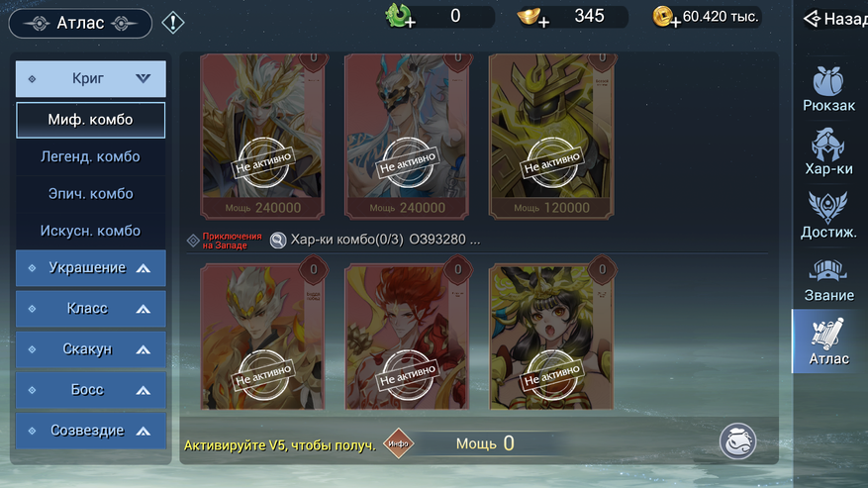Expand the Созвездие category
868x488 pixels.
(x=91, y=431)
